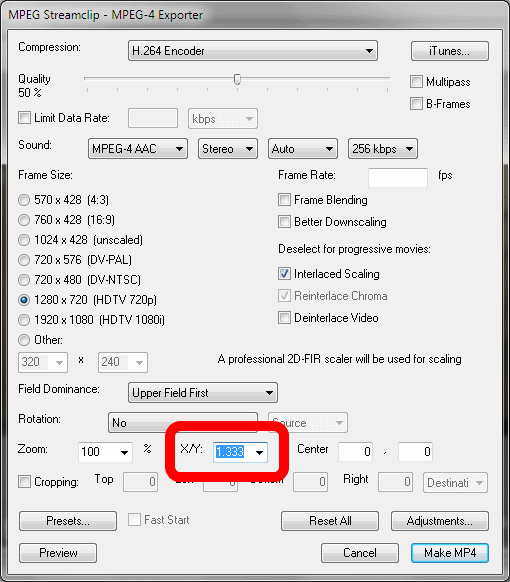This screenshot has height=582, width=510.
Task: Click the Make MP4 button
Action: (x=450, y=553)
